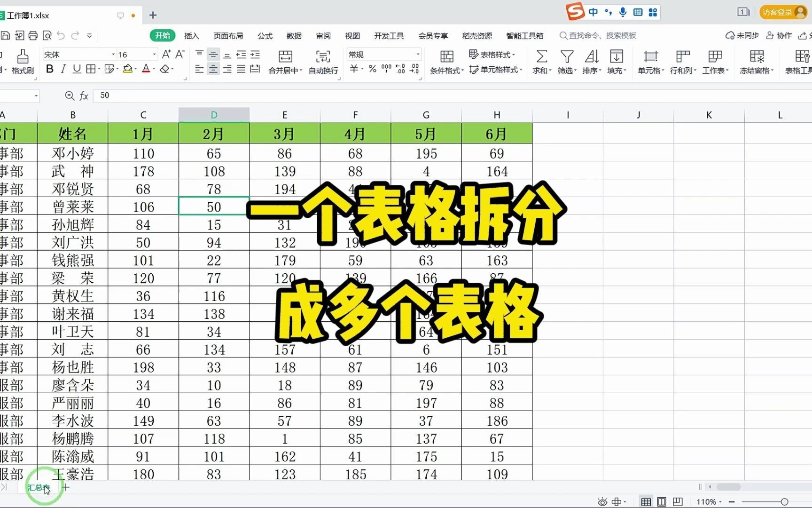This screenshot has width=812, height=508.
Task: Switch to the 公式 ribbon tab
Action: pos(265,36)
